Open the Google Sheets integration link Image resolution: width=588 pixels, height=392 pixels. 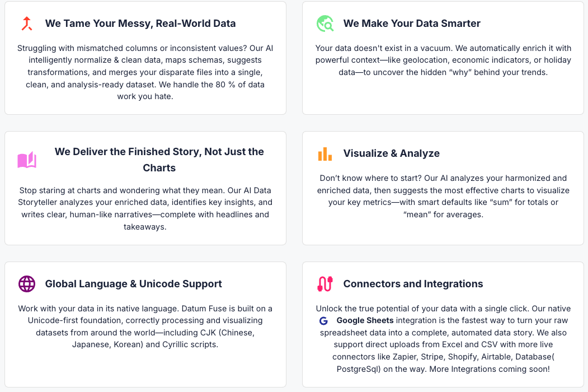[x=364, y=320]
